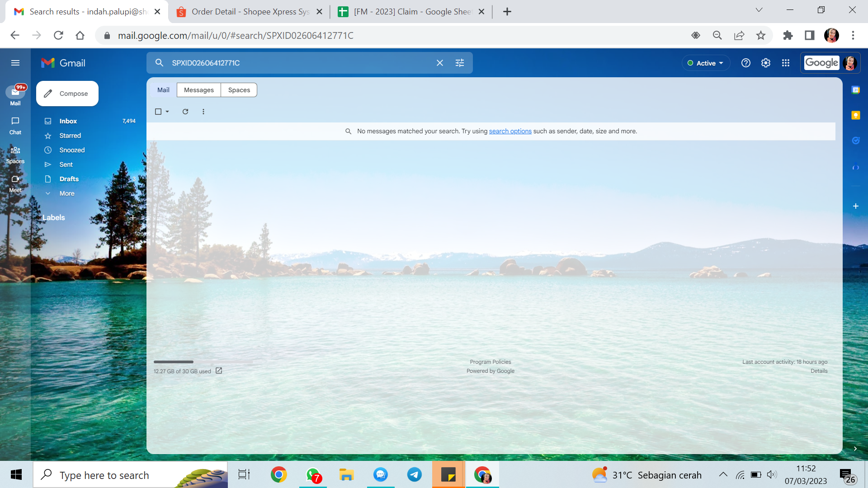Image resolution: width=868 pixels, height=488 pixels.
Task: Hide the side panel arrow
Action: click(855, 449)
